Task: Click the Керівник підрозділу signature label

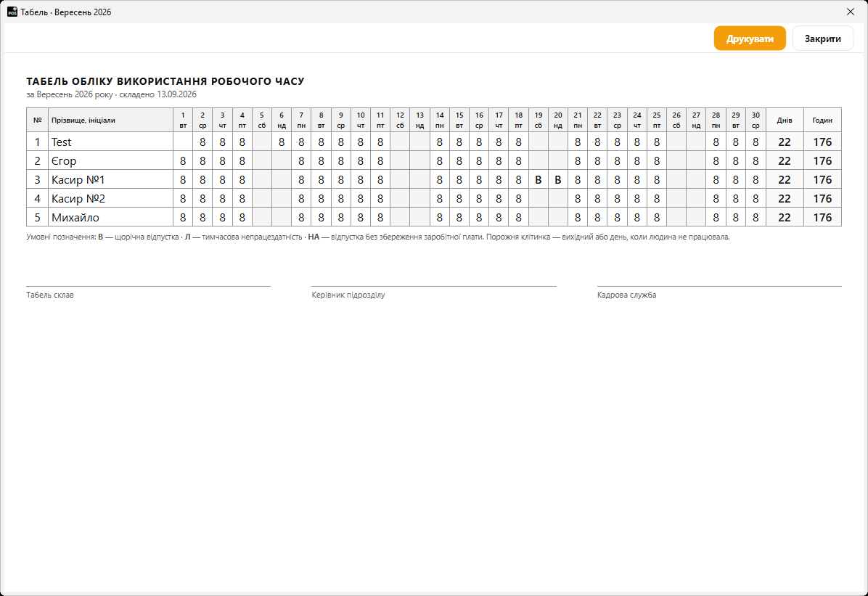Action: coord(348,295)
